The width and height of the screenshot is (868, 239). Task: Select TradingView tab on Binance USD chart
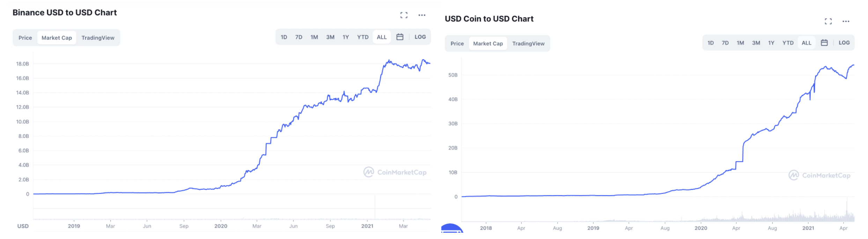[x=98, y=38]
